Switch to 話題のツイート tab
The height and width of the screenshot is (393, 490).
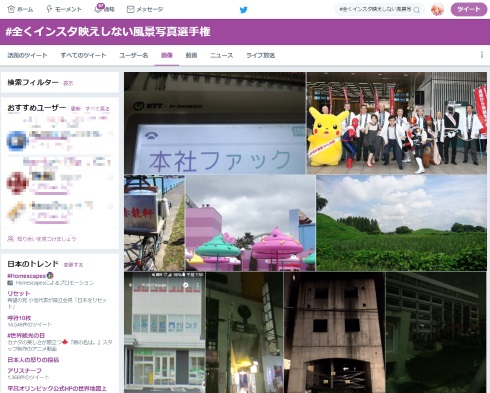point(27,55)
